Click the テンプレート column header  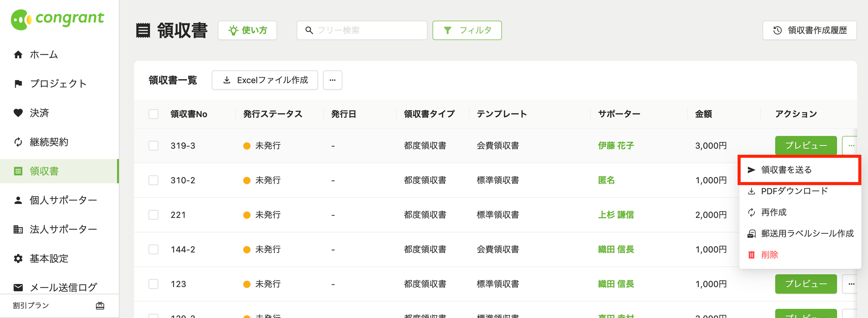(x=502, y=114)
